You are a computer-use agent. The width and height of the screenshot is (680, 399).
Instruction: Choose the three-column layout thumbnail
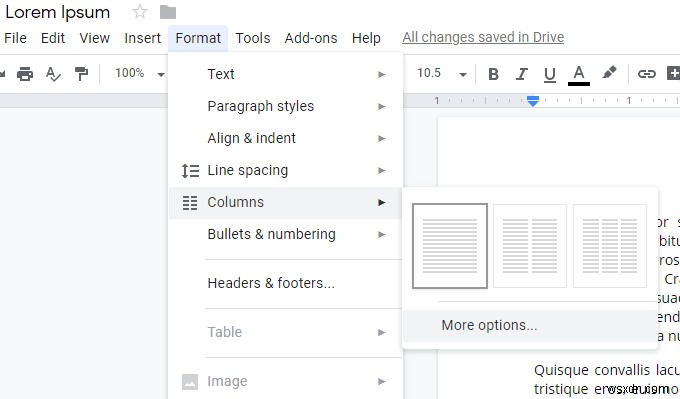click(610, 246)
